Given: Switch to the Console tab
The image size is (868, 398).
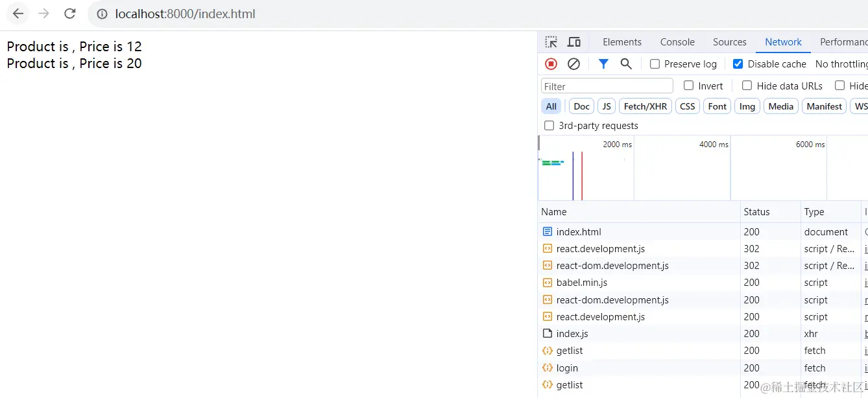Looking at the screenshot, I should tap(677, 42).
